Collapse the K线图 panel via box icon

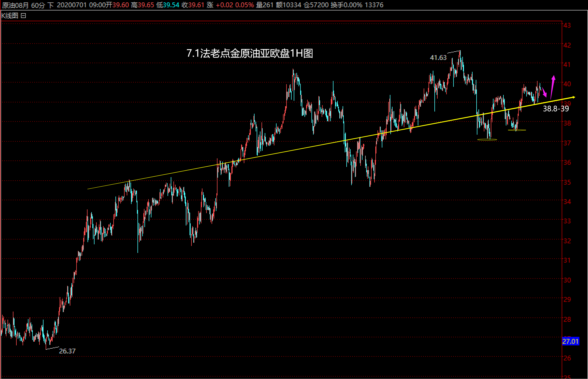23,16
